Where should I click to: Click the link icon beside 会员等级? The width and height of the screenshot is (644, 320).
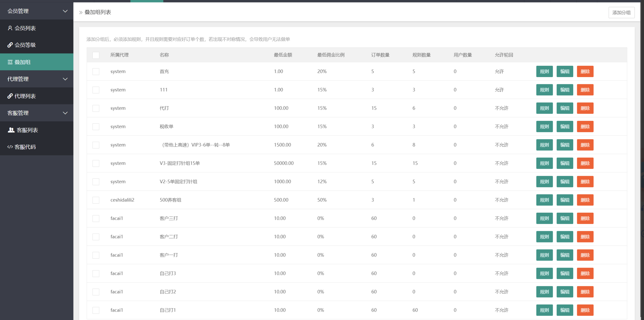(x=10, y=45)
